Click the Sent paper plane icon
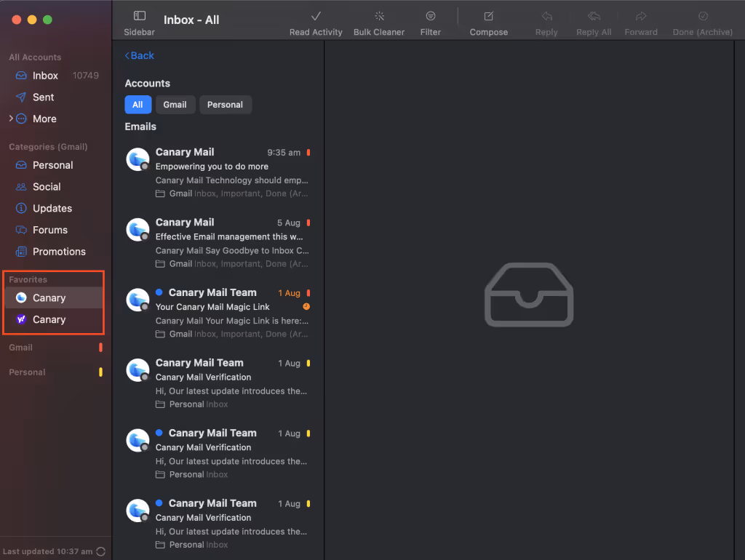Screen dimensions: 745x560 pyautogui.click(x=21, y=97)
